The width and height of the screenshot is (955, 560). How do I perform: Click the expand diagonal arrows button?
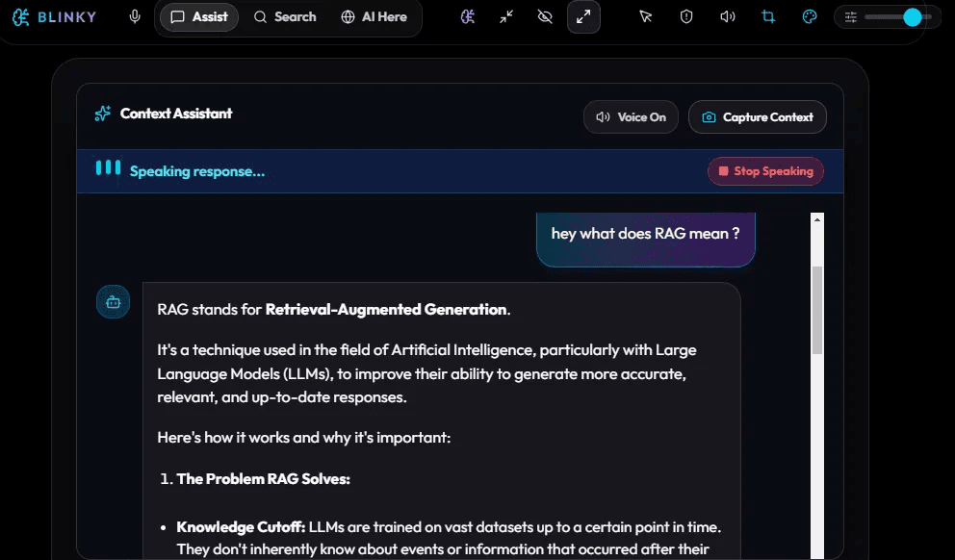(583, 17)
